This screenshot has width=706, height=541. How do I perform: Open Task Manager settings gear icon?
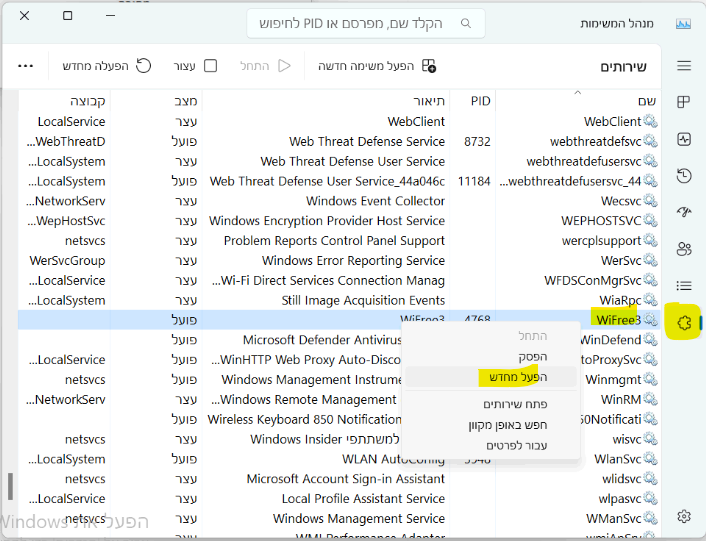pyautogui.click(x=684, y=516)
